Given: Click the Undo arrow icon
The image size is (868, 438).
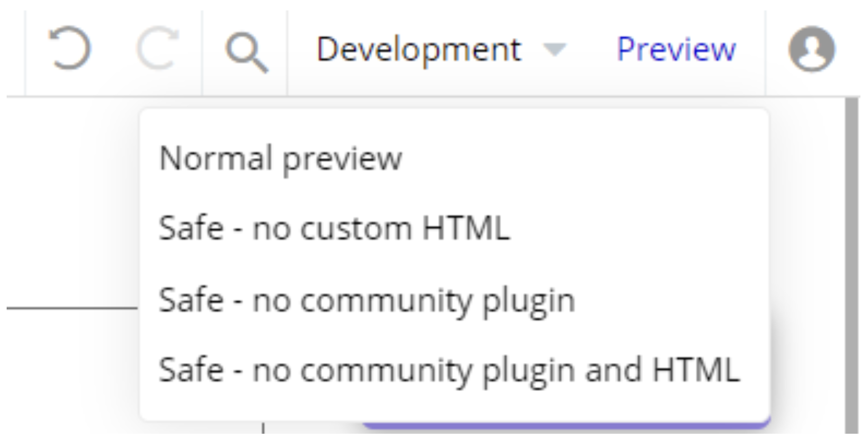Looking at the screenshot, I should (70, 49).
